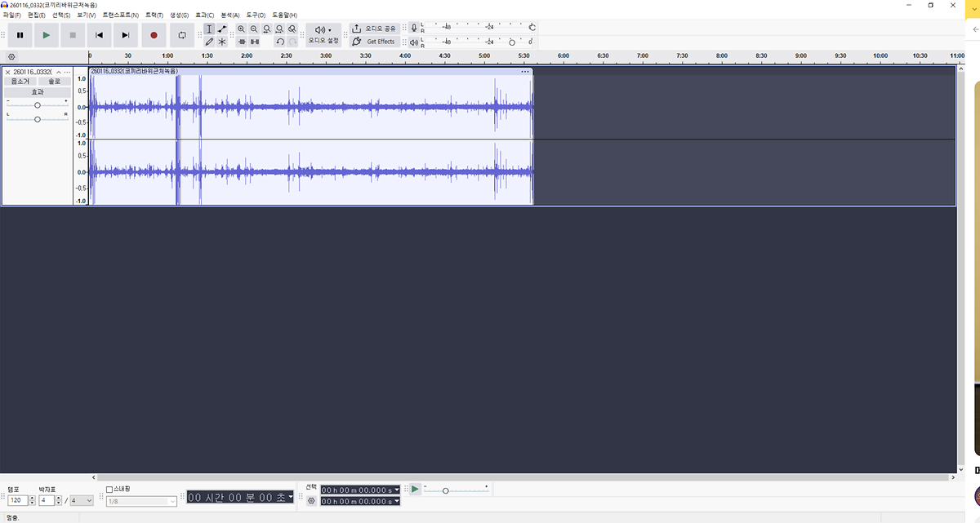Open the 트랙(T) menu
Viewport: 980px width, 523px height.
tap(154, 16)
